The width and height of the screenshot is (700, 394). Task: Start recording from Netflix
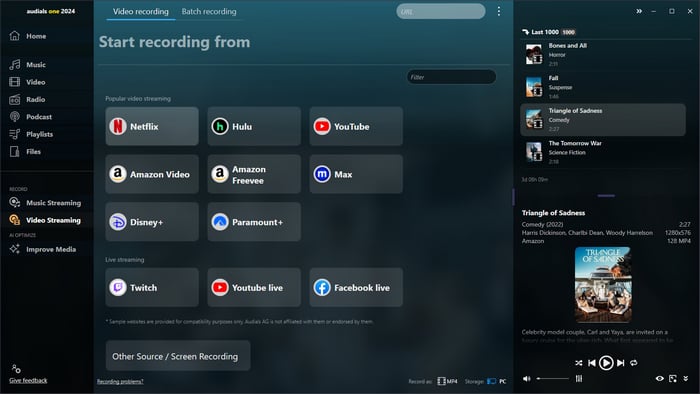click(152, 126)
